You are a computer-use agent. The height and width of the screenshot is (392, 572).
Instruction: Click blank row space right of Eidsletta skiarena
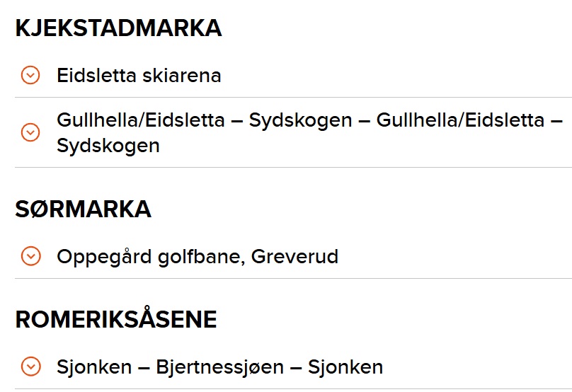(x=396, y=75)
